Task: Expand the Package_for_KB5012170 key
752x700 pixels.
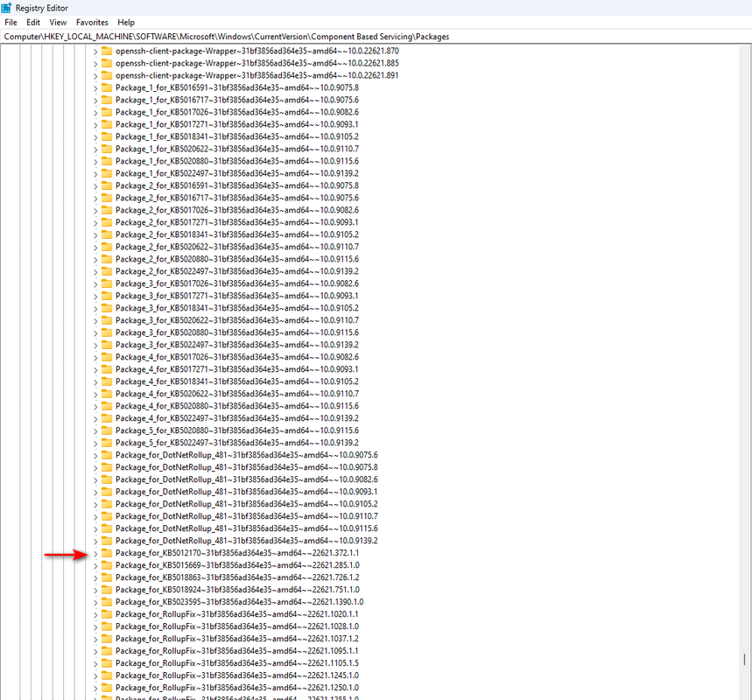Action: [x=95, y=553]
